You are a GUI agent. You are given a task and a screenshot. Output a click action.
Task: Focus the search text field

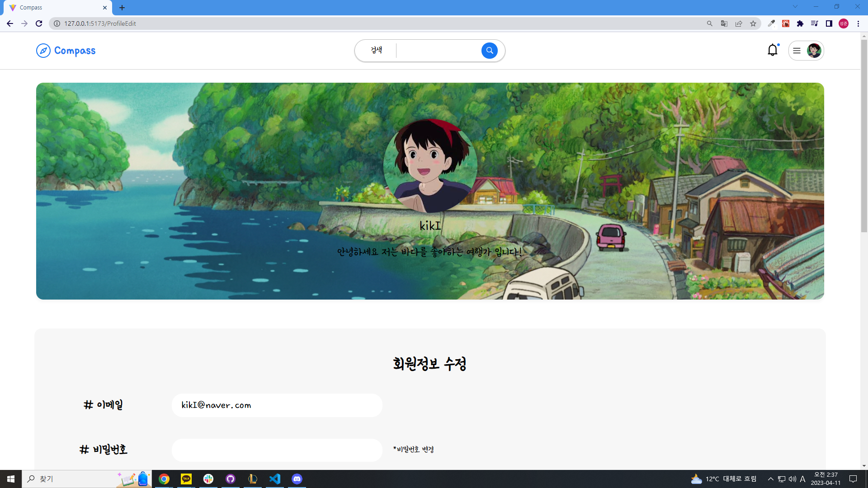438,51
